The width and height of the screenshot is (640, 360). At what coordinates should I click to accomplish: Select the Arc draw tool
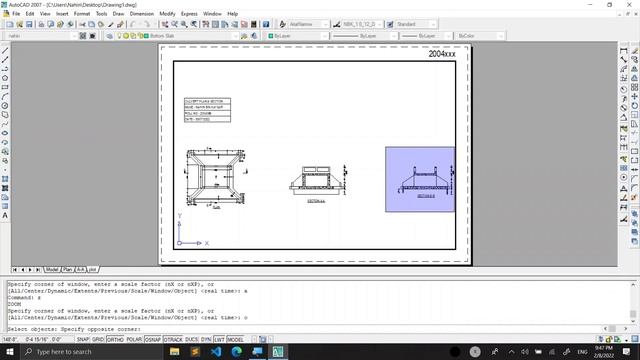(x=5, y=96)
